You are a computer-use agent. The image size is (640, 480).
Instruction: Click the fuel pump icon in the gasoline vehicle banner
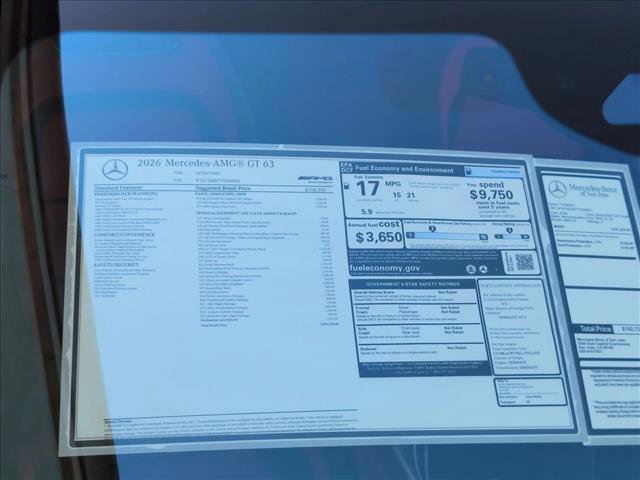tap(468, 171)
